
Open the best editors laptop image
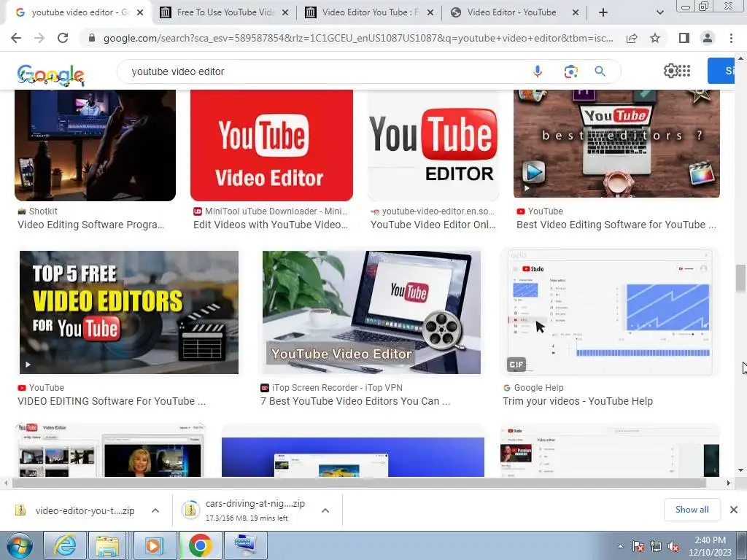pyautogui.click(x=616, y=143)
